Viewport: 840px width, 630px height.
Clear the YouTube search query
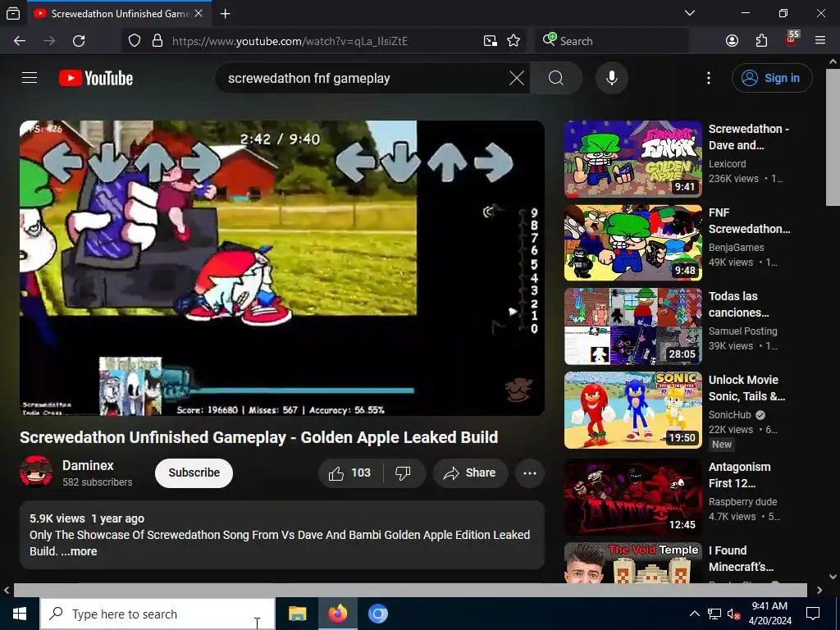[517, 78]
